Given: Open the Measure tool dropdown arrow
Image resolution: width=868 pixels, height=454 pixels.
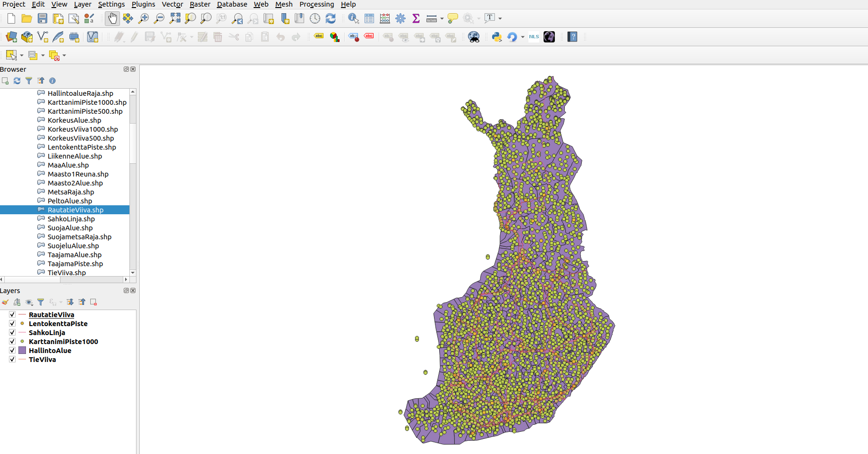Looking at the screenshot, I should 442,19.
